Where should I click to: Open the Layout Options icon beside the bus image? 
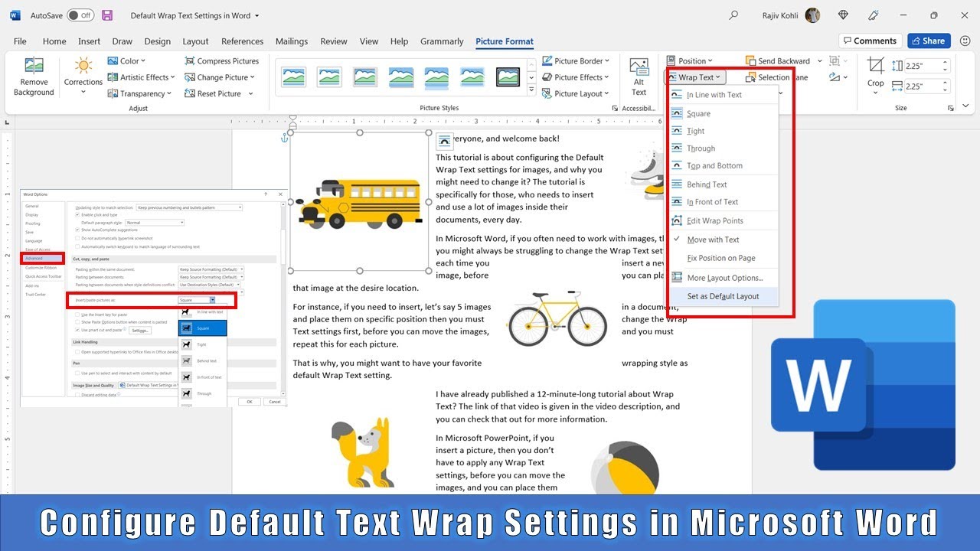444,141
